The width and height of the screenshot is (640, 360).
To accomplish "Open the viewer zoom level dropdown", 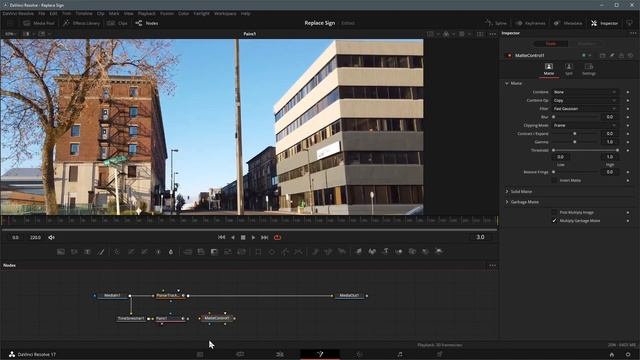I will [10, 34].
